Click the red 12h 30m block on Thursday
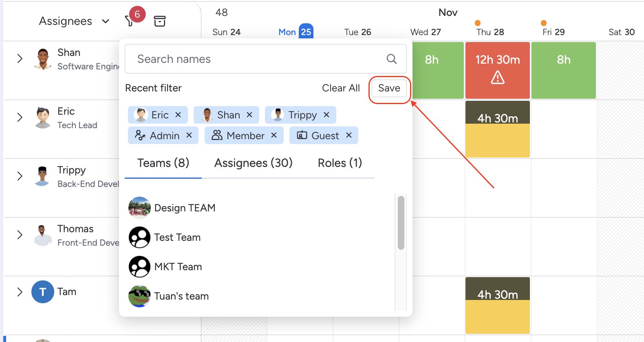 (497, 70)
